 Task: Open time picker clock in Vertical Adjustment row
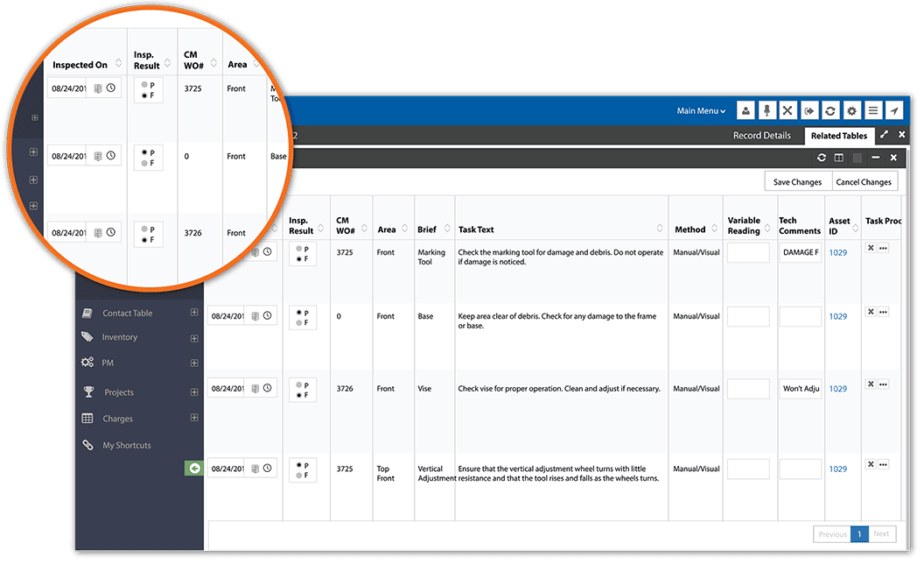(268, 469)
